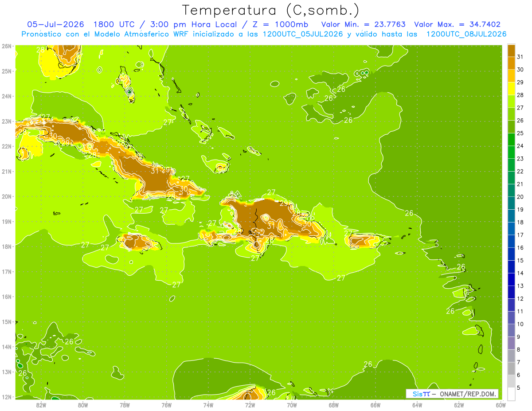532x411 pixels.
Task: Click the "Valor Max. = 34.7402" value
Action: pos(458,24)
